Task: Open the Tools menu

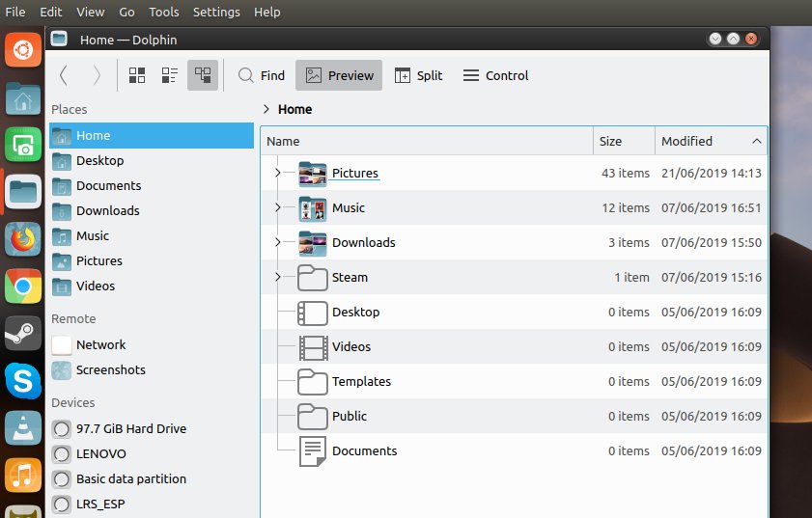Action: (x=164, y=12)
